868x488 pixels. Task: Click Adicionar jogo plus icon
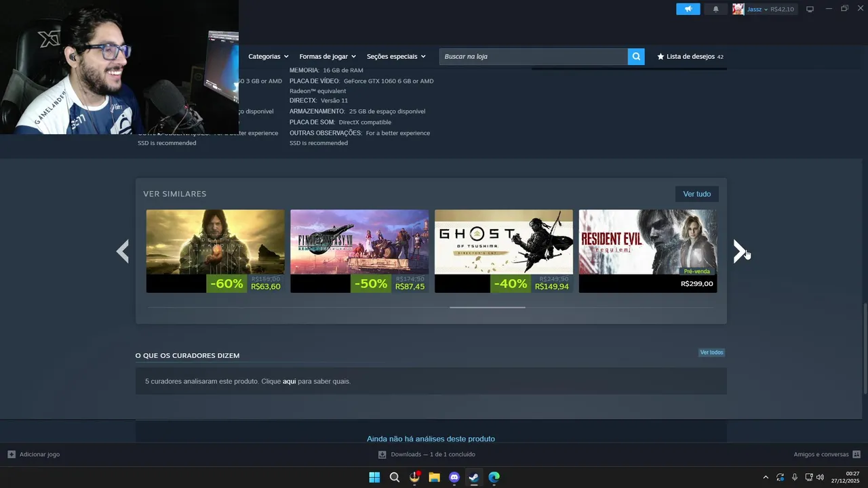[12, 454]
